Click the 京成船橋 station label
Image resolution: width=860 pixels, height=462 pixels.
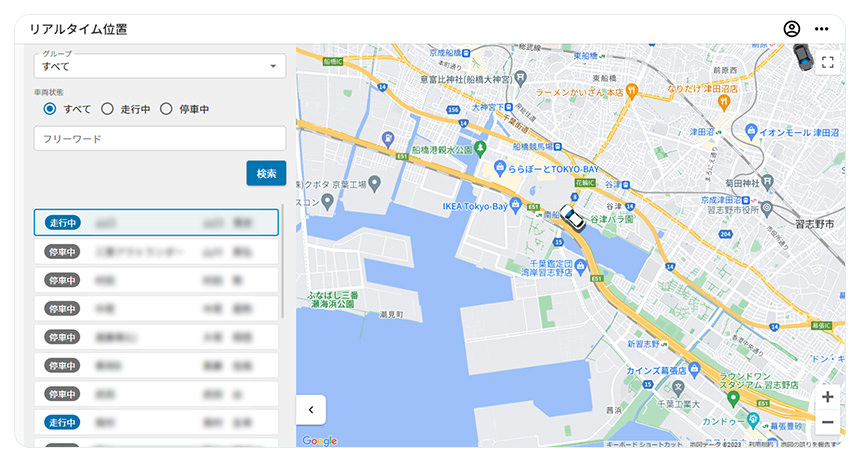[445, 53]
